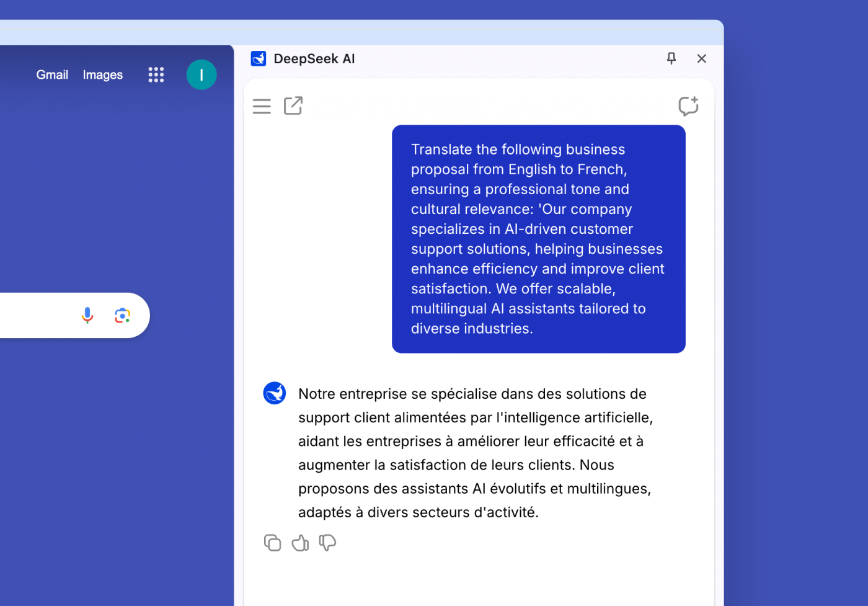The image size is (868, 606).
Task: Click the DeepSeek avatar beside the response
Action: tap(275, 393)
